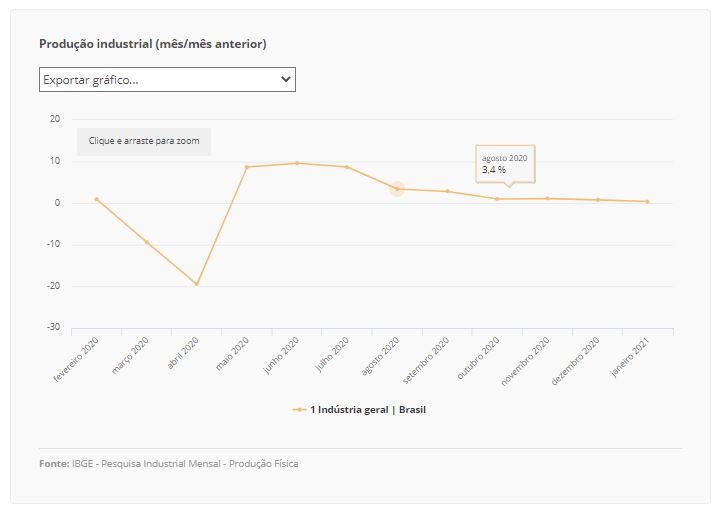
Task: Click the abril 2020 lowest data point
Action: (x=197, y=284)
